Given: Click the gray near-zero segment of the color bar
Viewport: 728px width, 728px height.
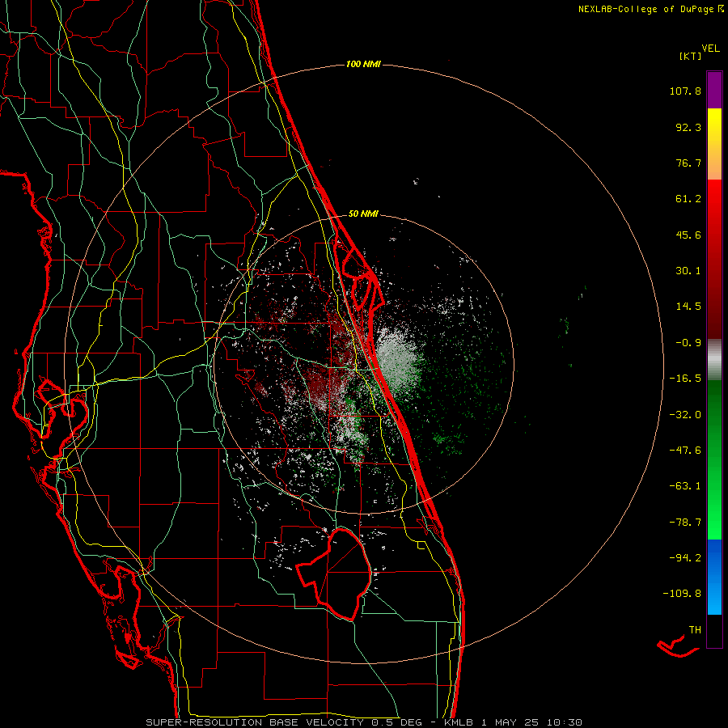Looking at the screenshot, I should click(x=714, y=359).
